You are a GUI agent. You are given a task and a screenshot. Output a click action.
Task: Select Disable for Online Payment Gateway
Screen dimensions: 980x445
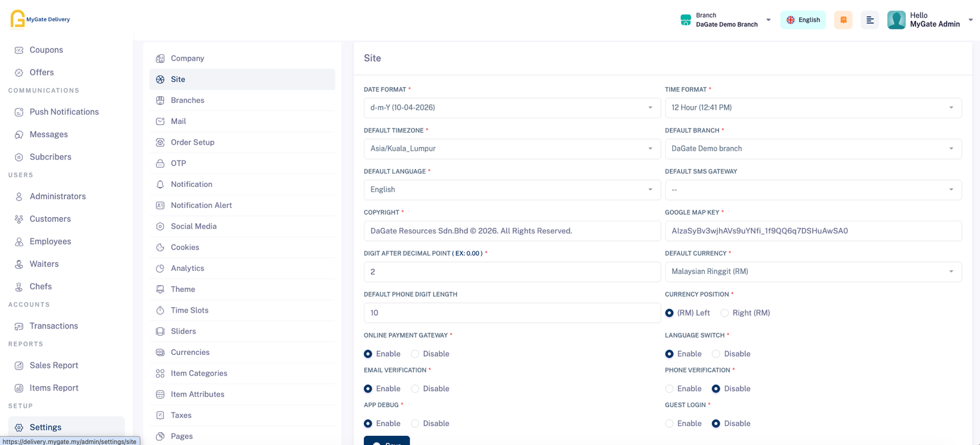[415, 354]
